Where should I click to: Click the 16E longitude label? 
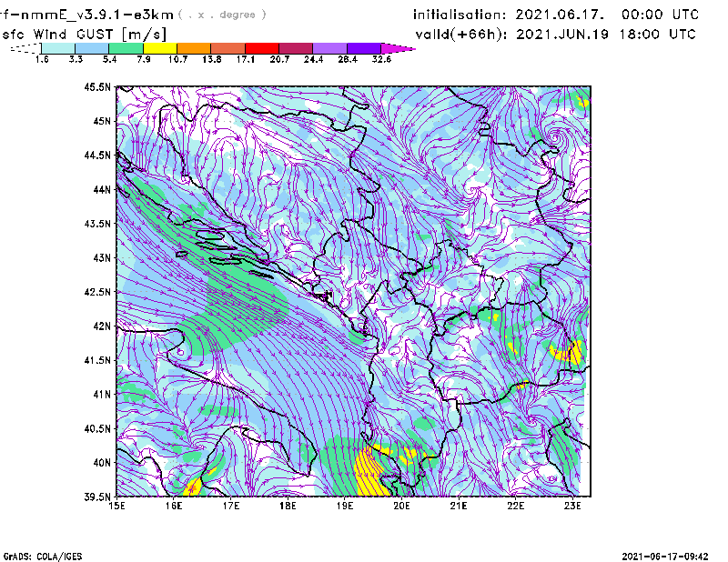pos(174,506)
